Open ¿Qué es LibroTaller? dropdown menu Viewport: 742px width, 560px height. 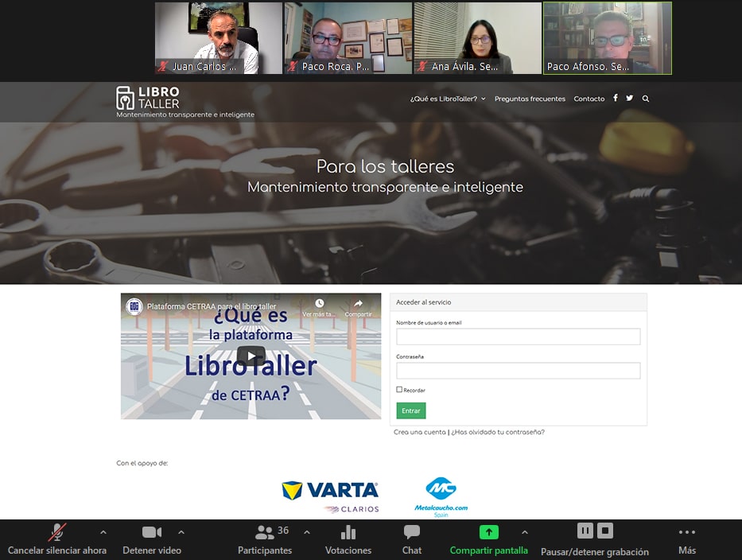pyautogui.click(x=448, y=99)
